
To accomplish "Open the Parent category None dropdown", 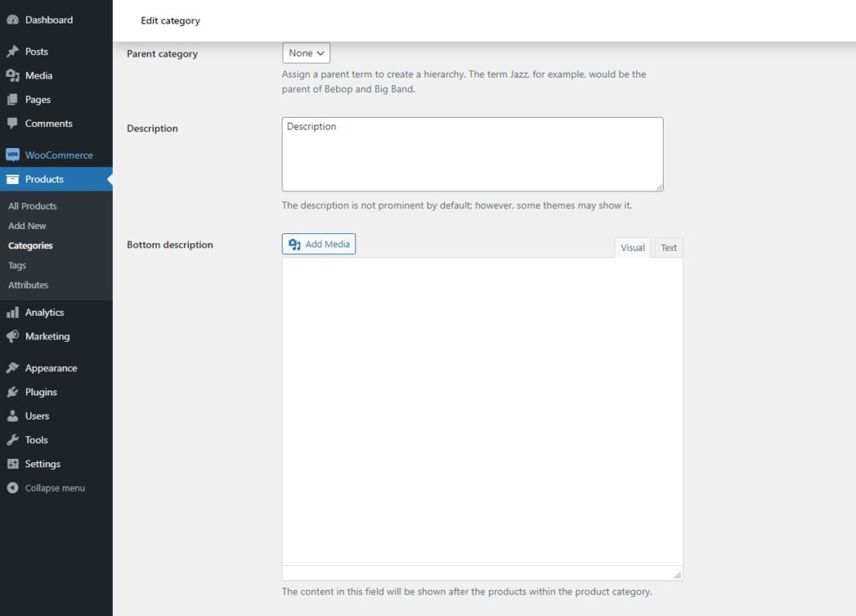I will click(306, 53).
